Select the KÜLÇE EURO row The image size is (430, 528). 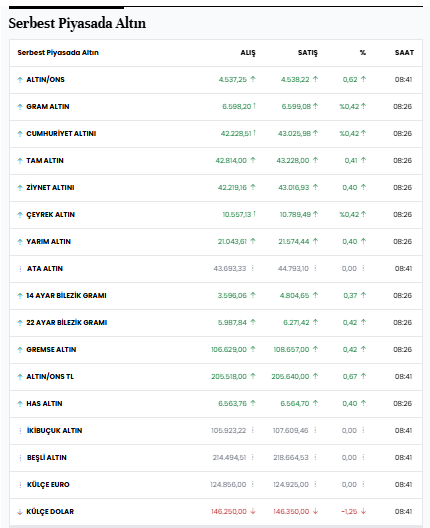pos(216,485)
